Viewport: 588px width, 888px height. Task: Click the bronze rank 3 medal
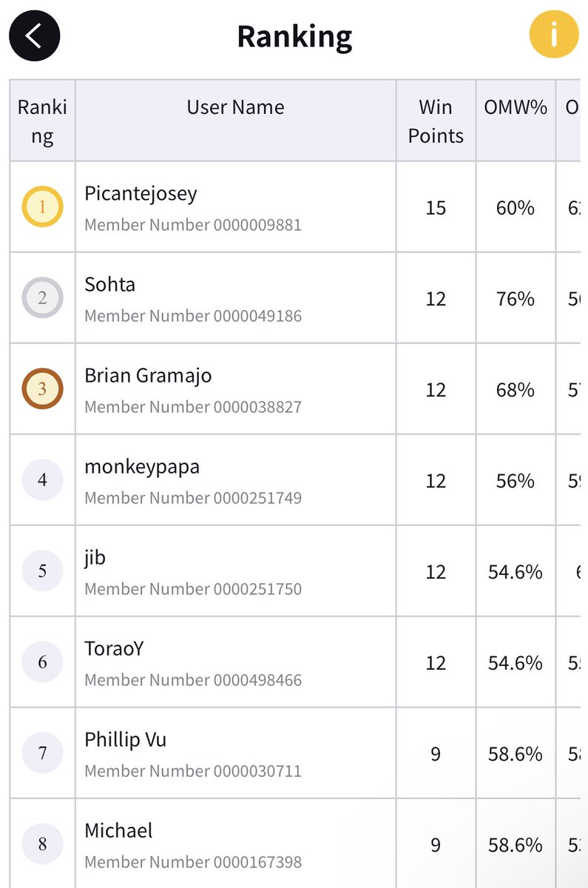coord(42,389)
